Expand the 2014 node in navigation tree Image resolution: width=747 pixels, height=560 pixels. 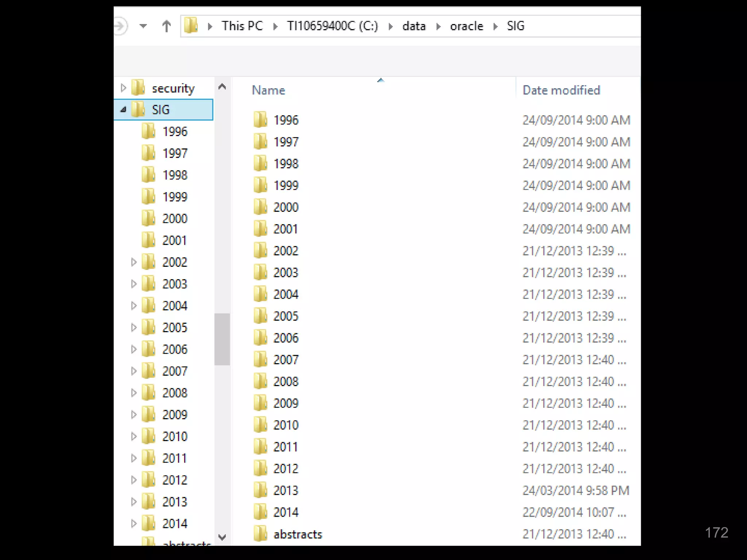tap(133, 524)
